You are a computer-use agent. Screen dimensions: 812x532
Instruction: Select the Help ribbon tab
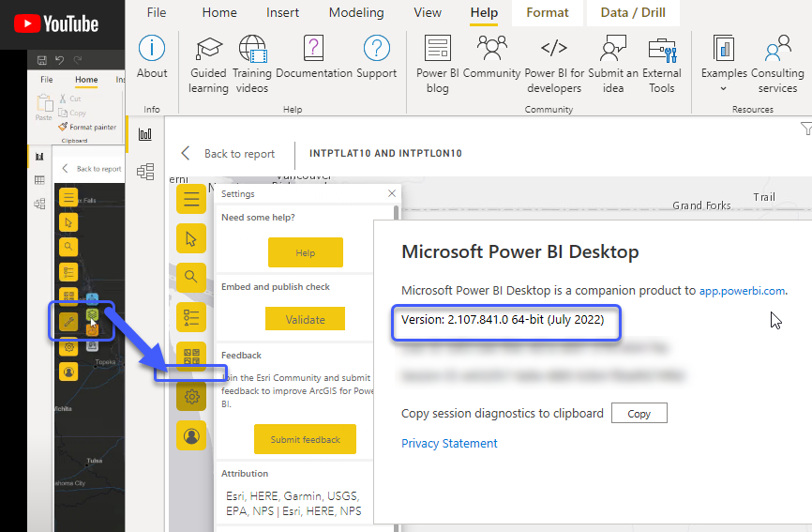484,12
